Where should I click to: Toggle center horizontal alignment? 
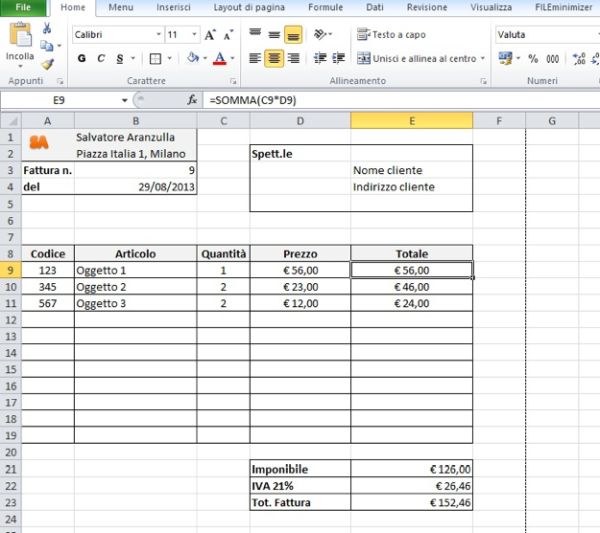(273, 59)
